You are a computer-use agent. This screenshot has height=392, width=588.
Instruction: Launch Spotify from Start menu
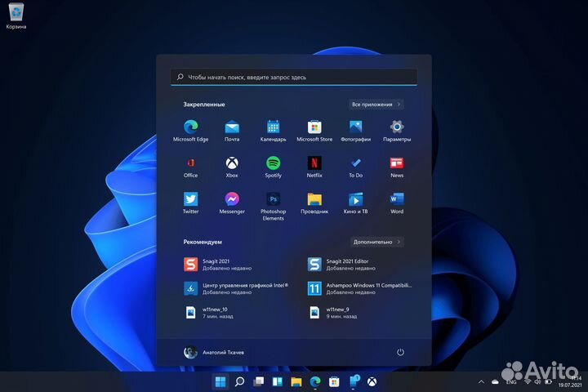click(x=273, y=167)
